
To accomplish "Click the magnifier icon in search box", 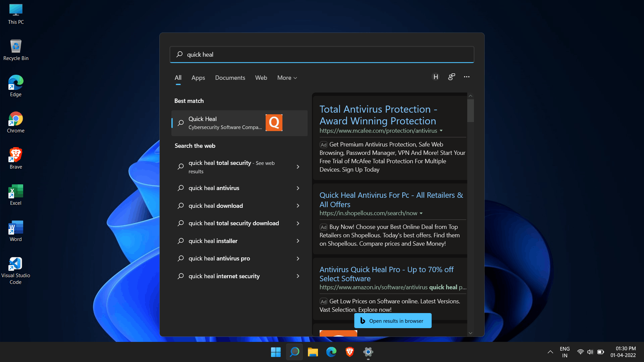I will (180, 54).
